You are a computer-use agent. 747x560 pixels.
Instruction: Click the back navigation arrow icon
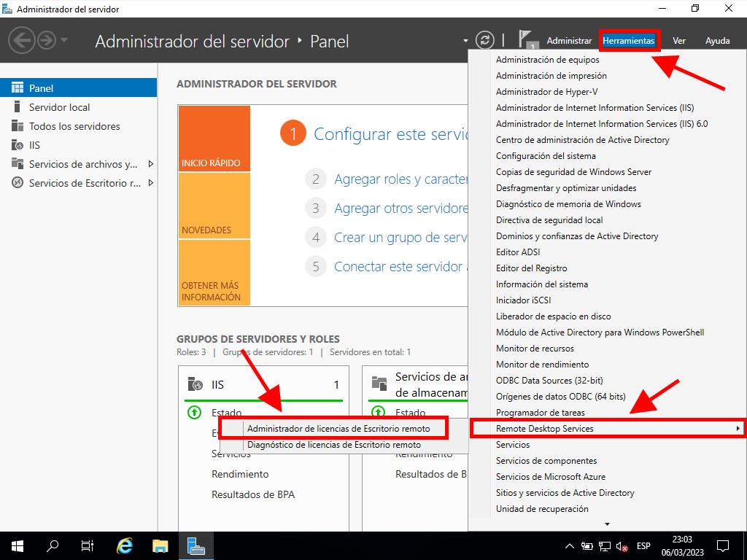pos(22,40)
